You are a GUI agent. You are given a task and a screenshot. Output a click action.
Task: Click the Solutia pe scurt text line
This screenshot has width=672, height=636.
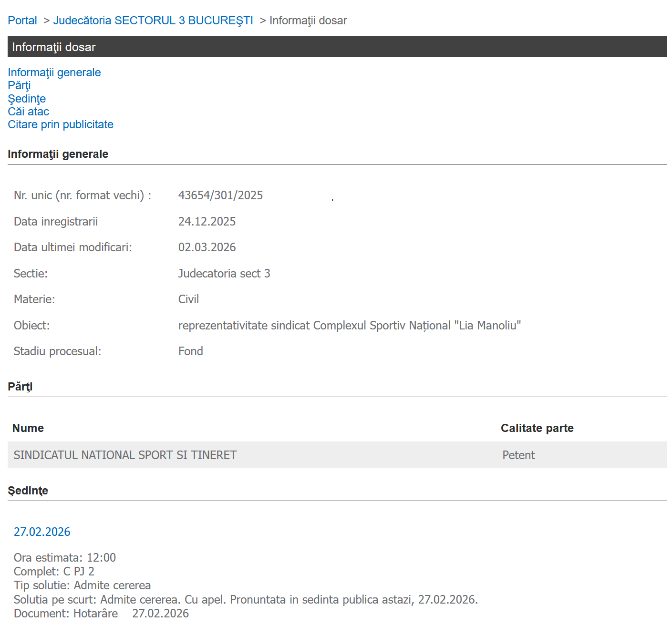(x=246, y=599)
